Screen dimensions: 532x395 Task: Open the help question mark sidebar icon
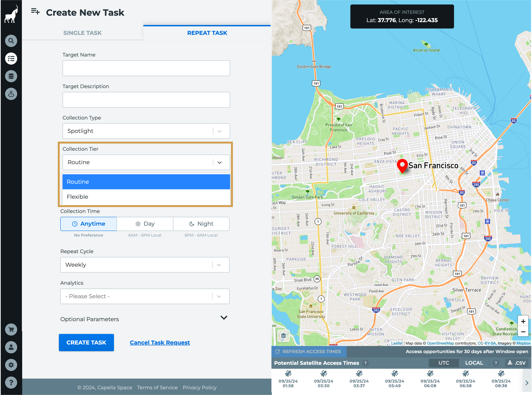(11, 383)
